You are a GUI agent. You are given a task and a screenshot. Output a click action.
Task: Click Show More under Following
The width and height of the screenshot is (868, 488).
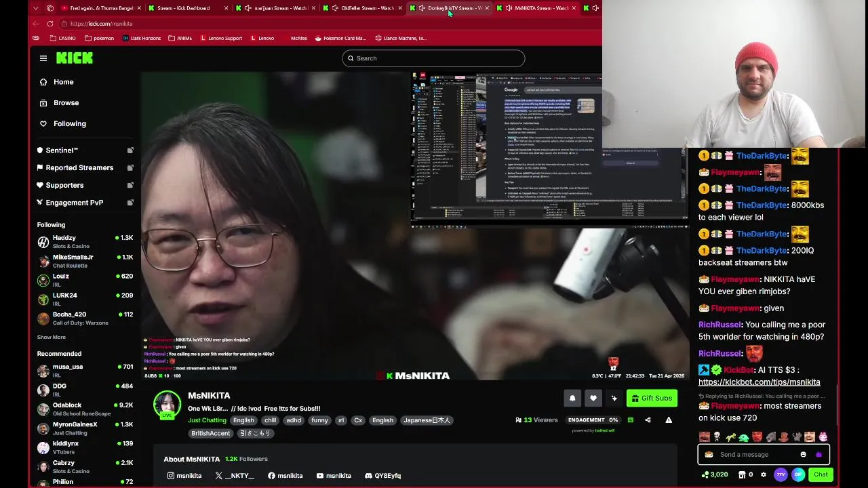pos(52,337)
